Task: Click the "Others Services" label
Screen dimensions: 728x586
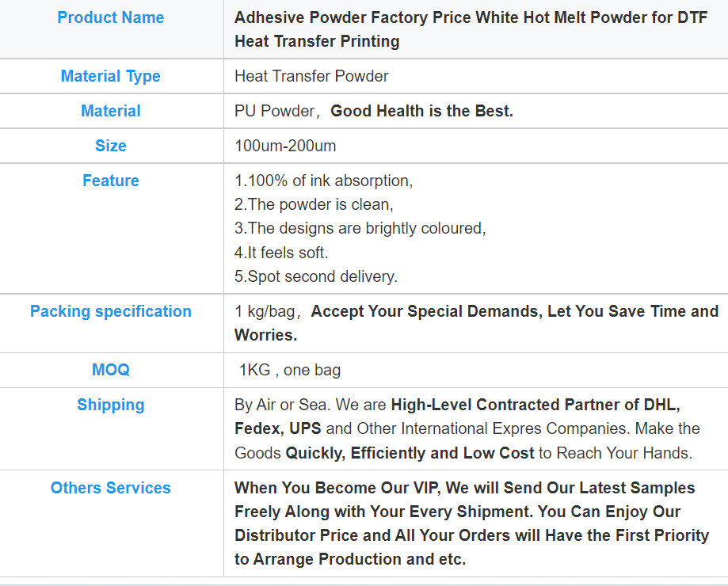Action: click(111, 489)
